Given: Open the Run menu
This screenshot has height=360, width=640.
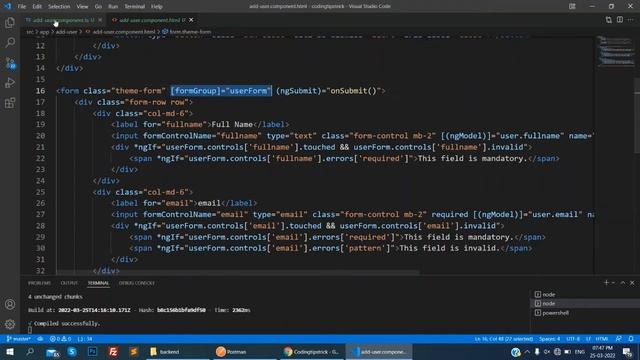Looking at the screenshot, I should (113, 7).
